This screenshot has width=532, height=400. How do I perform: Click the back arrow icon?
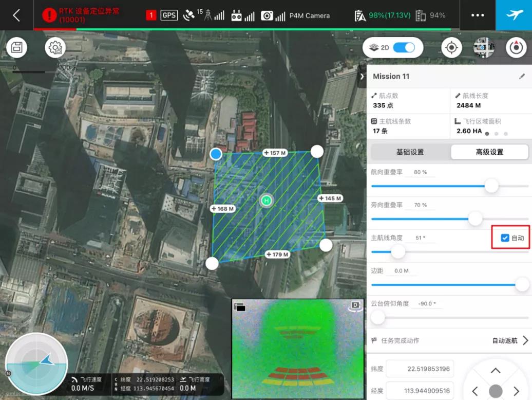(16, 15)
